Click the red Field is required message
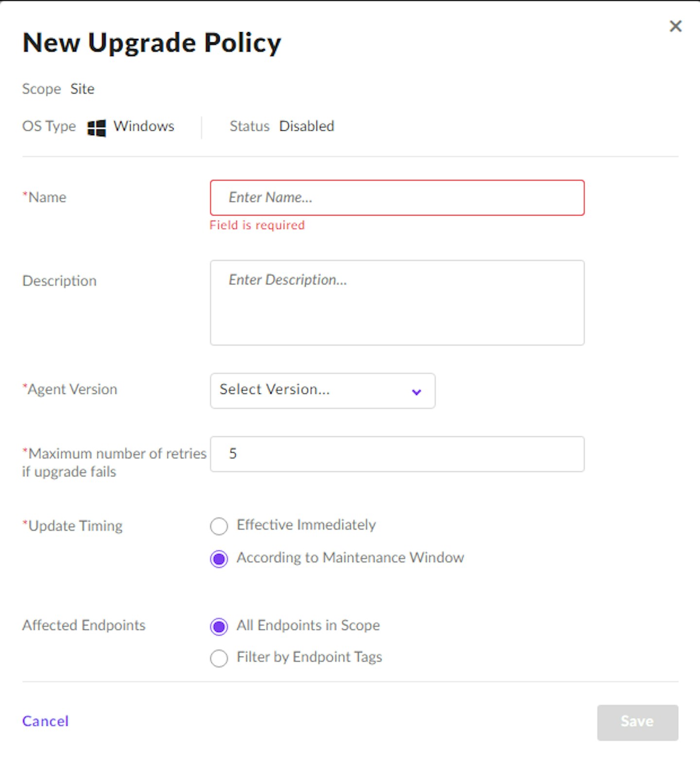700x759 pixels. coord(257,225)
